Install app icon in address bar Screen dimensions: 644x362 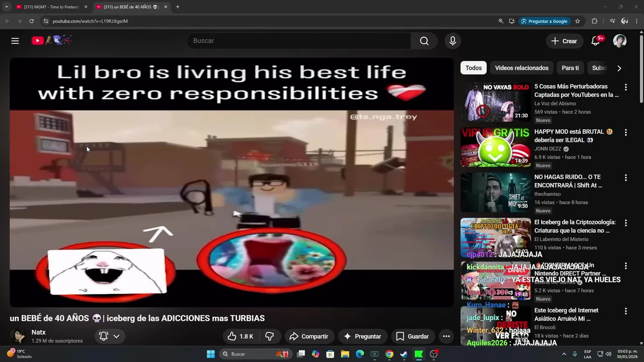pos(512,21)
